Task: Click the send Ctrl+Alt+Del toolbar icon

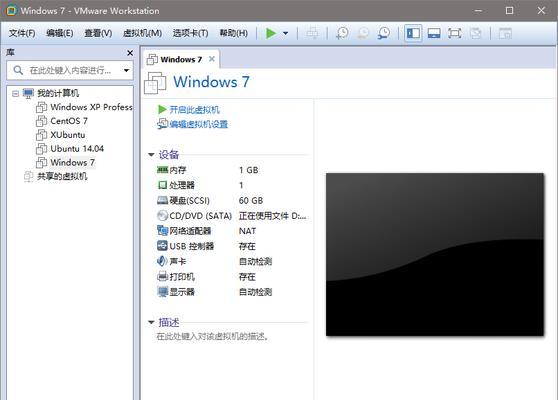Action: point(312,33)
